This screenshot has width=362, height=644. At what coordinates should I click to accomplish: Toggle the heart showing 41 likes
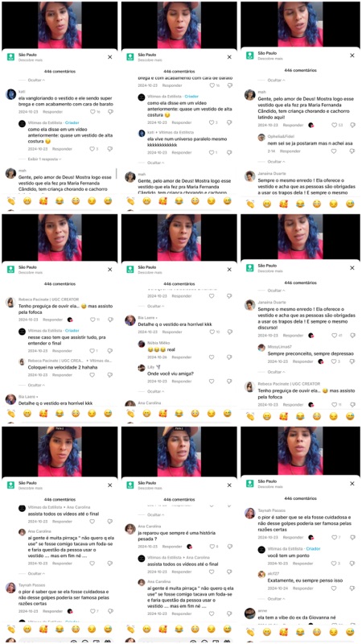coord(334,335)
